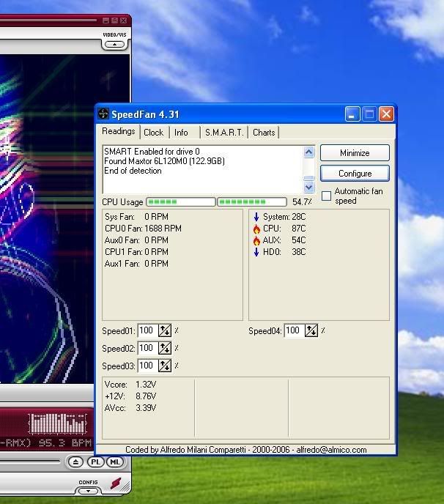Click the '+12V: 8.76V' voltage reading
Screen dimensions: 444x504
click(x=130, y=396)
